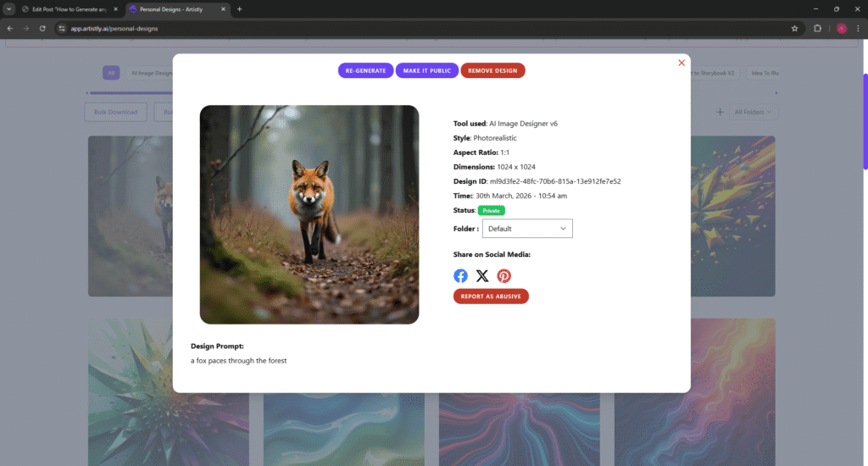Expand the All Folders dropdown

754,112
